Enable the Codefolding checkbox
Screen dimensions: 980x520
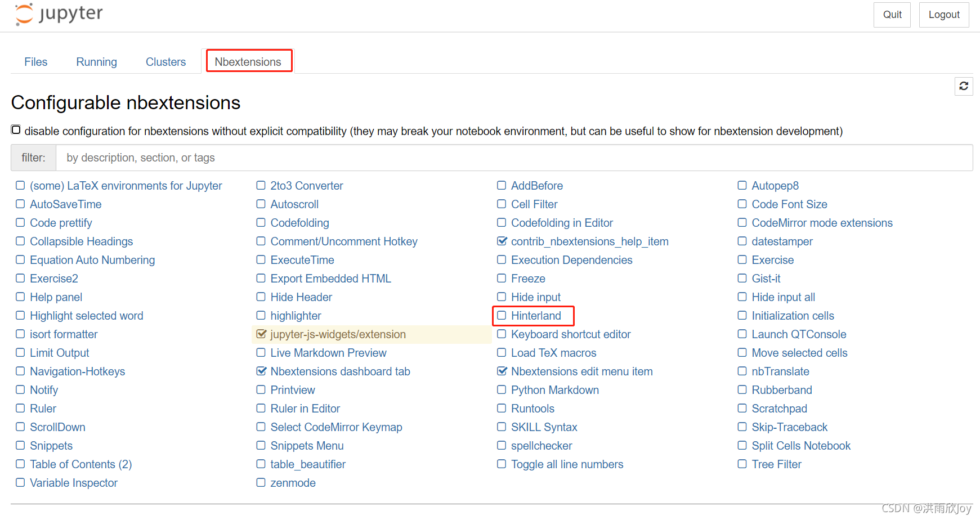click(x=261, y=222)
